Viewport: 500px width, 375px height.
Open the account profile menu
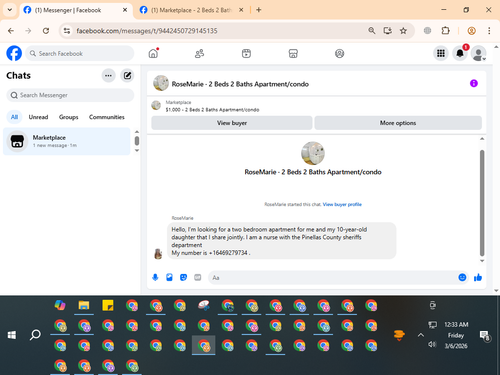point(478,53)
